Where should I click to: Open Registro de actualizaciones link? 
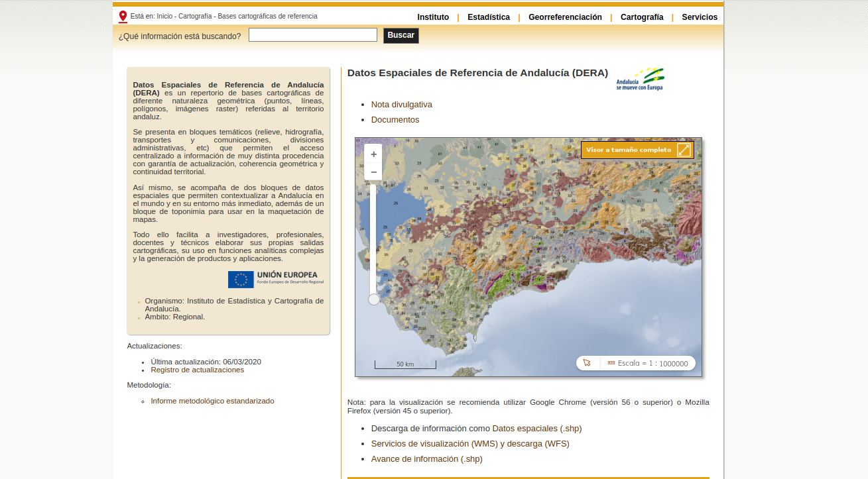click(x=198, y=370)
